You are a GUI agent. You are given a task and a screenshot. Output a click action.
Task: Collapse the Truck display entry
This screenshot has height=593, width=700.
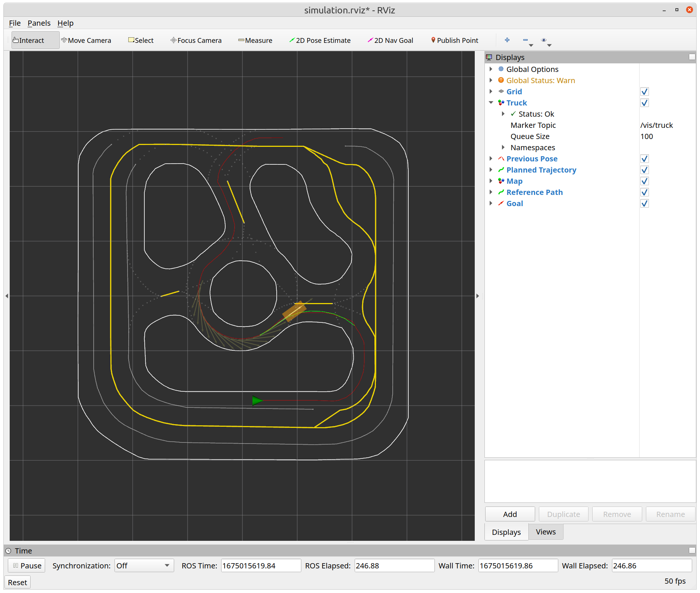[x=491, y=103]
